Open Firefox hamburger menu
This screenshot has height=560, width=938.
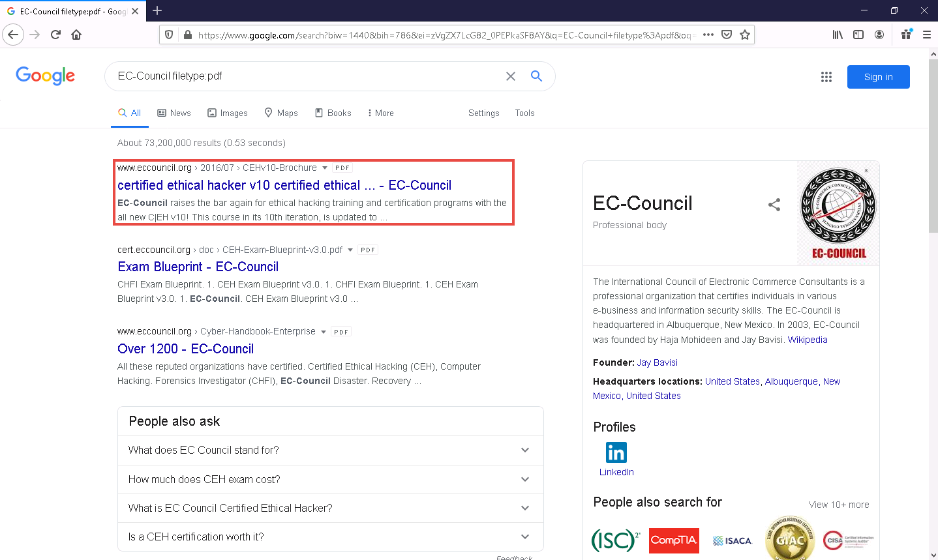click(x=926, y=35)
